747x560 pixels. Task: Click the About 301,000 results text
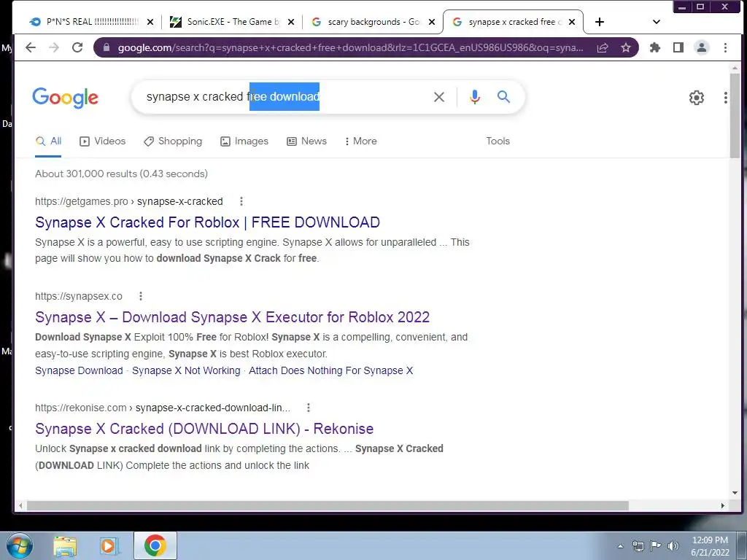pyautogui.click(x=122, y=174)
